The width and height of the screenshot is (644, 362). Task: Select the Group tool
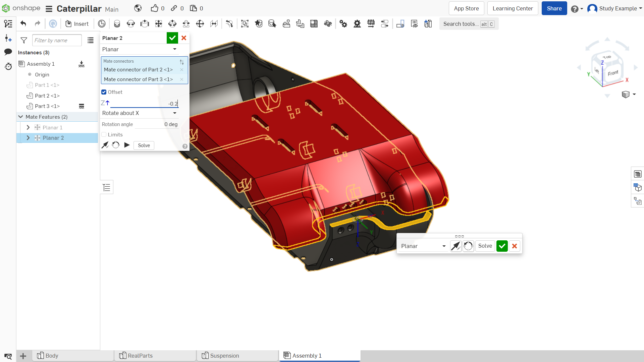pos(245,24)
